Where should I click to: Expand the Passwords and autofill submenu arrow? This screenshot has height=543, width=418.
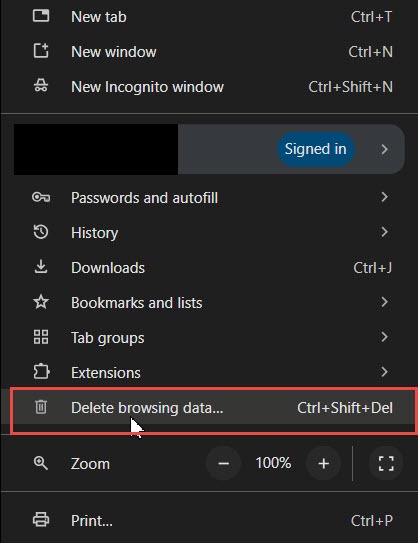click(x=384, y=197)
